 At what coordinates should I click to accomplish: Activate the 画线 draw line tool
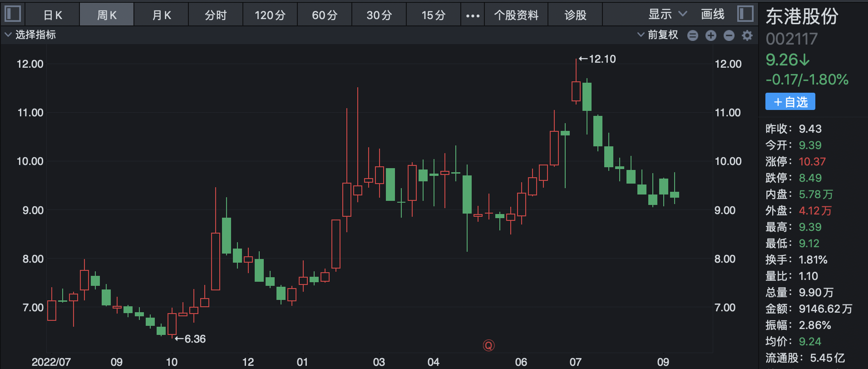click(x=712, y=15)
